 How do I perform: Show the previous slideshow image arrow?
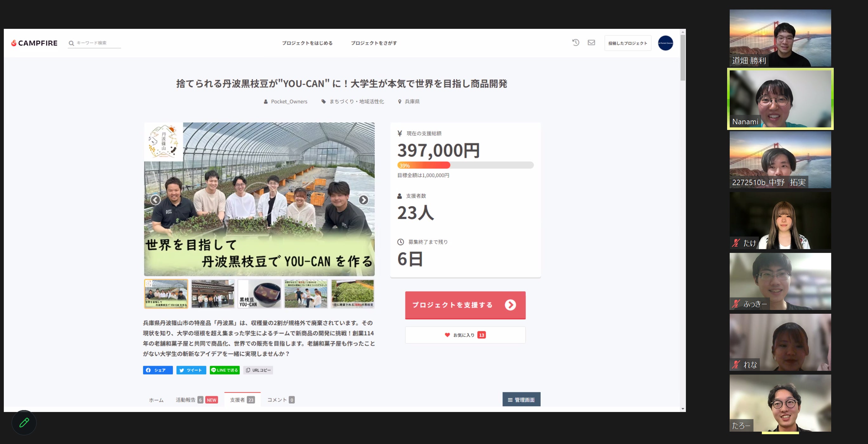(x=155, y=200)
